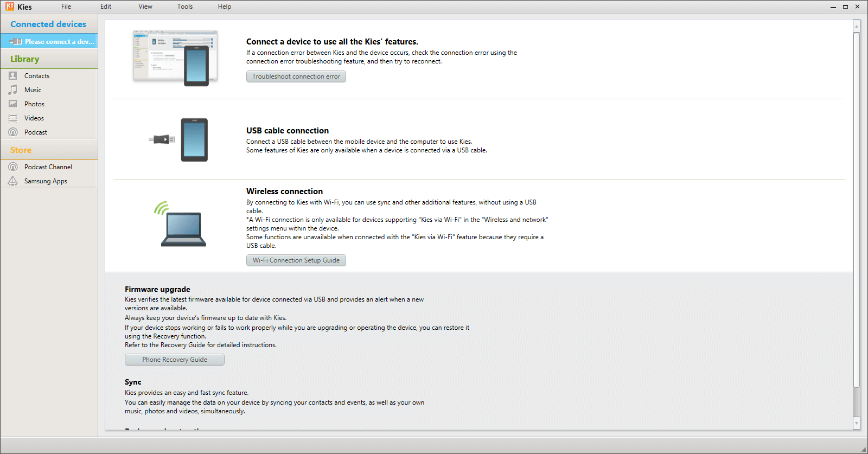Click 'Wireless connection' heading
The width and height of the screenshot is (868, 454).
284,191
